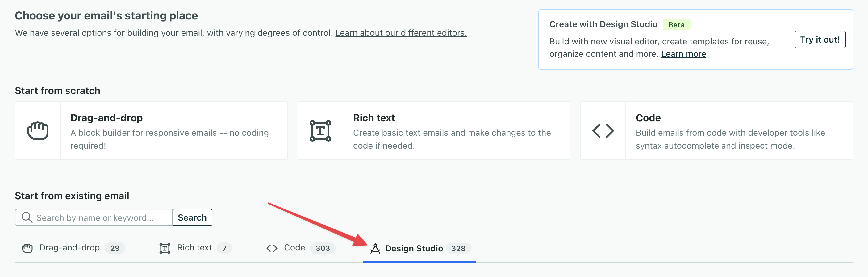
Task: Click the Start from scratch heading
Action: pos(57,91)
